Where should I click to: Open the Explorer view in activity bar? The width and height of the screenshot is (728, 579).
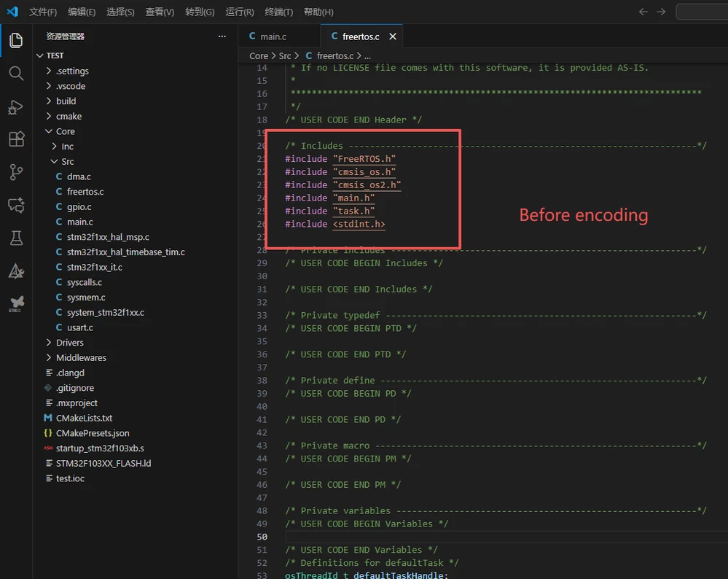point(15,40)
